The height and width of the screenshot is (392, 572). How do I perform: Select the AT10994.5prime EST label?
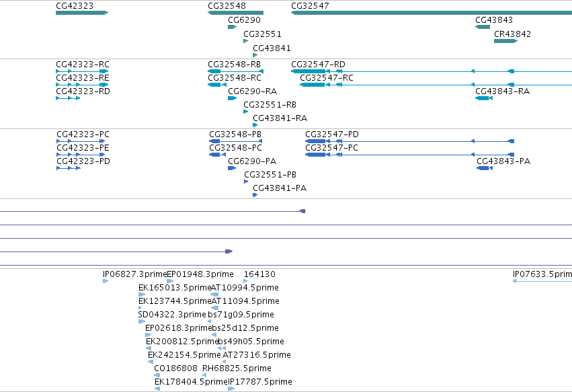click(245, 288)
